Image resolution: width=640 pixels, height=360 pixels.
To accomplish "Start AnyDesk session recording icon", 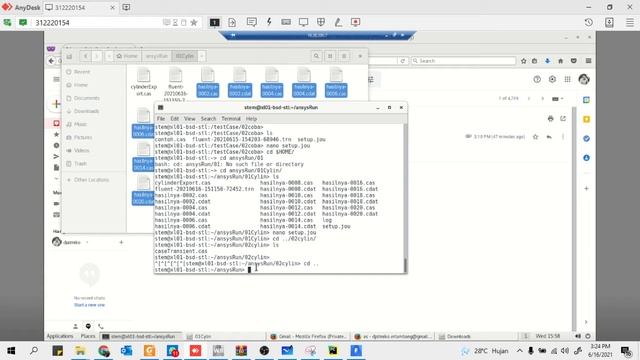I will (356, 22).
